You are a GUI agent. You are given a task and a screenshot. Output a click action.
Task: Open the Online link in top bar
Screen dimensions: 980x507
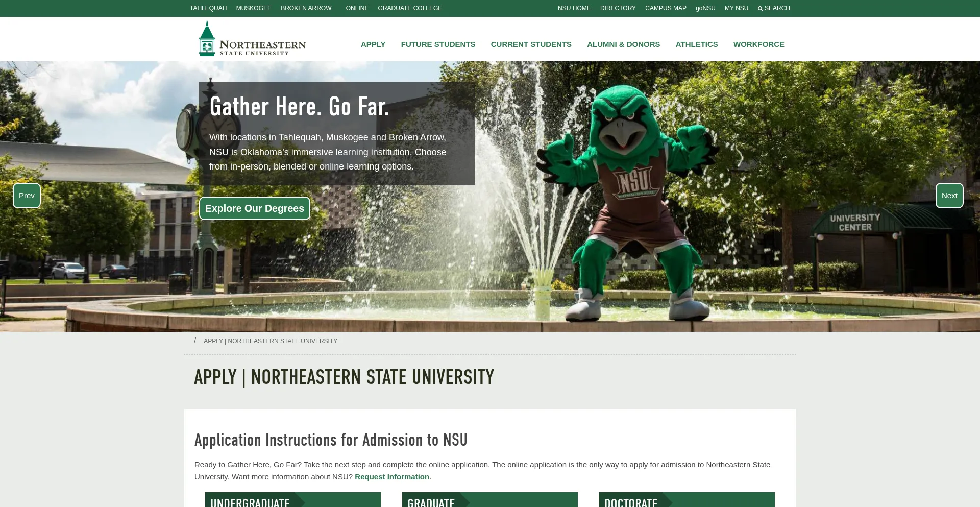coord(357,8)
